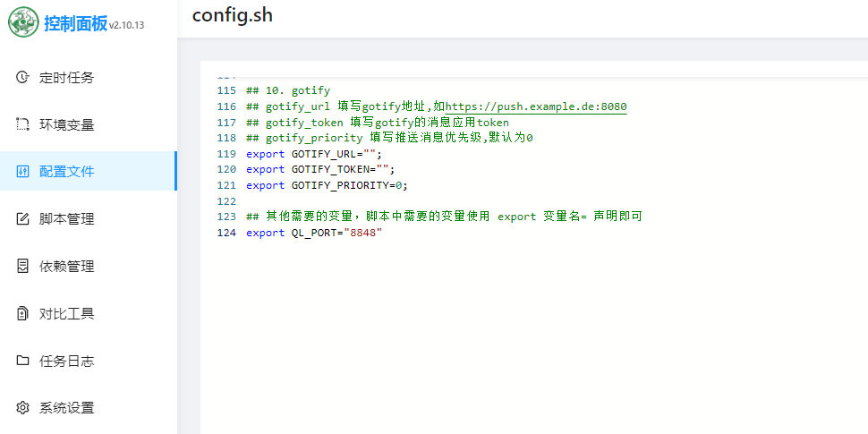Click the Qinglong dragon logo
868x434 pixels.
23,22
